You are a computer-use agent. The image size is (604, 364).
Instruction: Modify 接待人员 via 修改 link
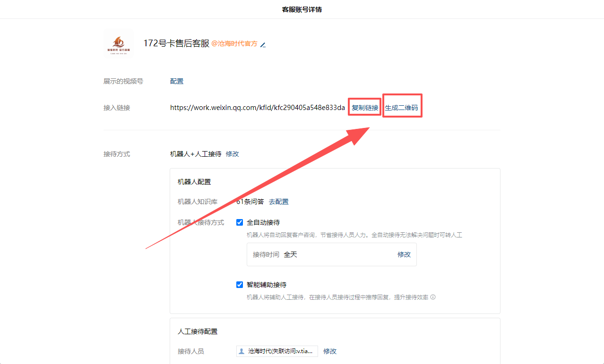[x=330, y=351]
